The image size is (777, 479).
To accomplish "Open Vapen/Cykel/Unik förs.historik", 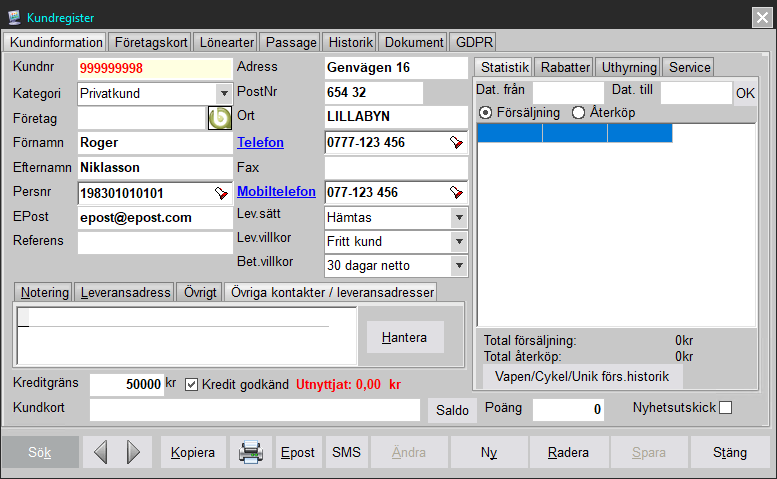I will [582, 376].
